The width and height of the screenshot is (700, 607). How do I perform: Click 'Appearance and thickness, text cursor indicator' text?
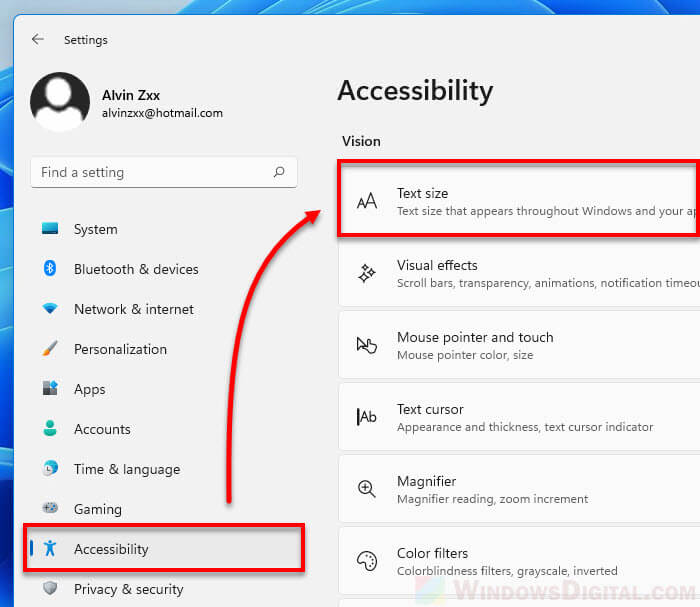[x=525, y=427]
